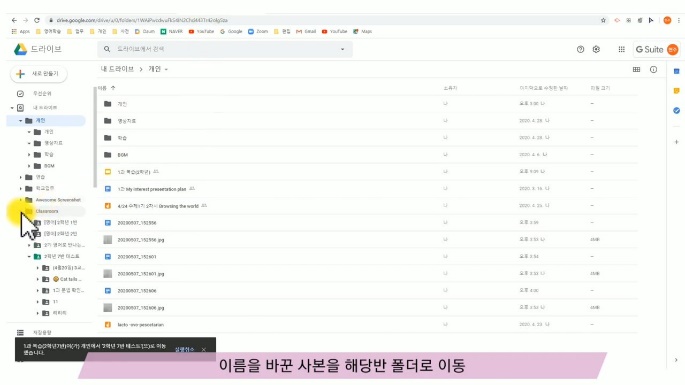Screen dimensions: 685x385
Task: Open the Gmail bookmark
Action: [306, 31]
